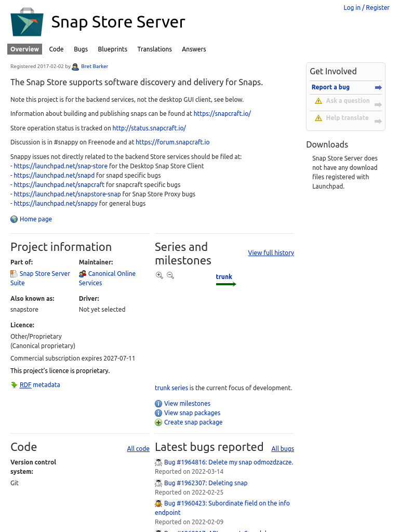Click the warning icon beside Ask a question
This screenshot has width=399, height=532.
click(x=318, y=101)
